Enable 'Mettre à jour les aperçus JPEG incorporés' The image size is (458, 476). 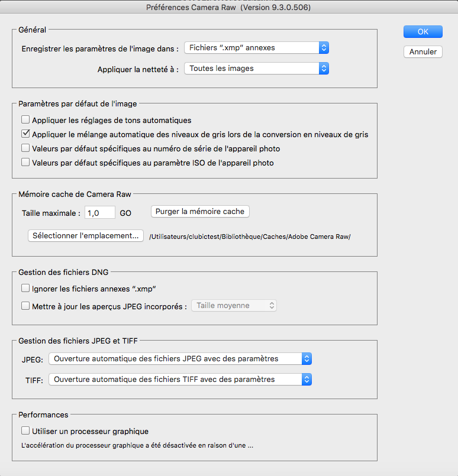(x=25, y=306)
